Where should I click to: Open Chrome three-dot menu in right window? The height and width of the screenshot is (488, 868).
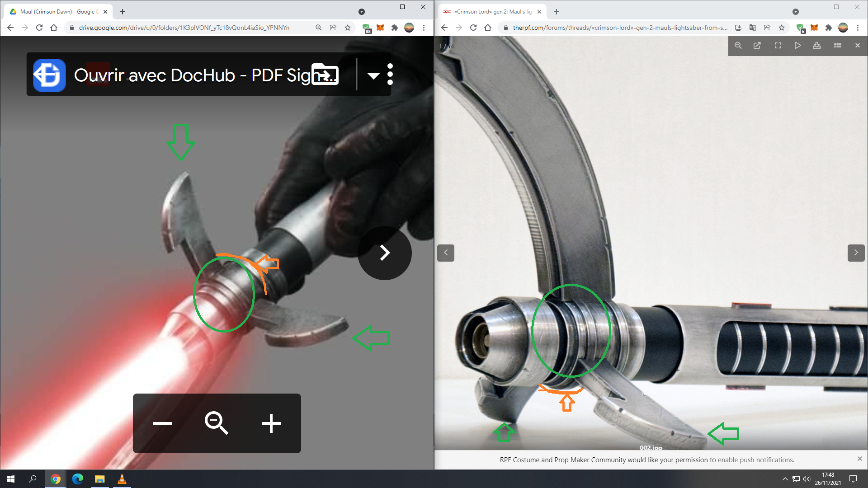tap(858, 28)
